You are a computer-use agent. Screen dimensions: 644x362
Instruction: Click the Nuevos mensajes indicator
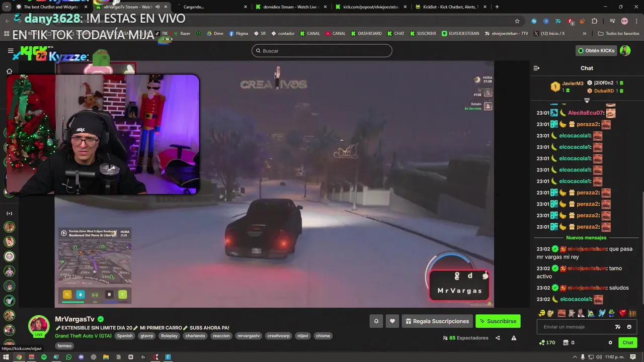(586, 238)
